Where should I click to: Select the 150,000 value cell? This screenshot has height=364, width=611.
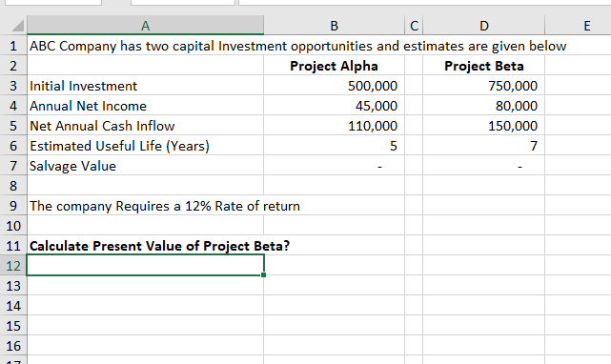[x=483, y=126]
